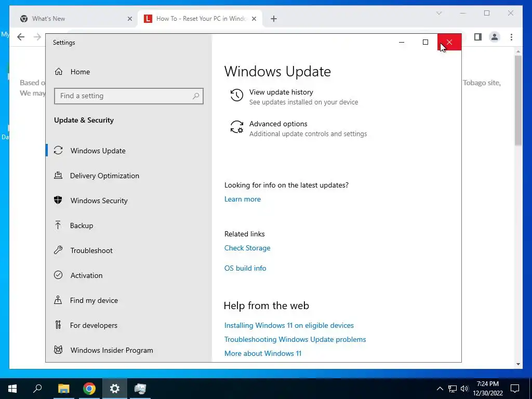This screenshot has width=532, height=399.
Task: Open Chrome from taskbar
Action: tap(89, 389)
